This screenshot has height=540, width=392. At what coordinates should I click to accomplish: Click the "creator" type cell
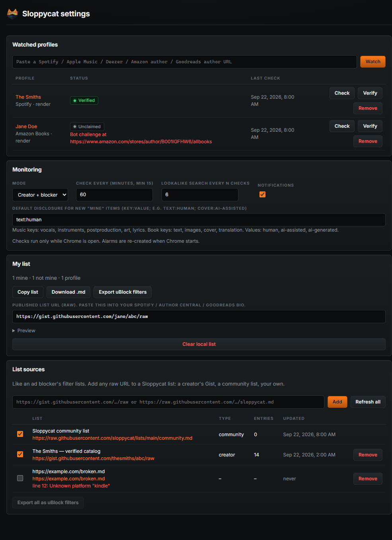[227, 455]
